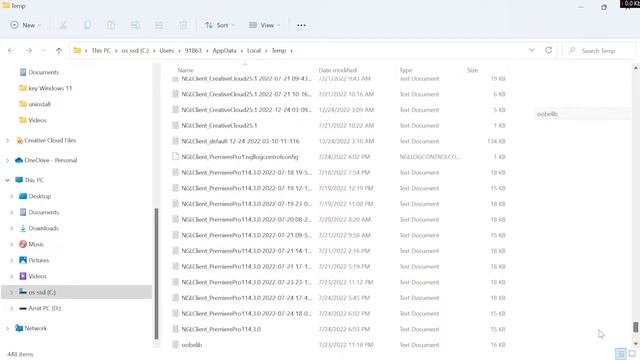Click the folder icon in address bar
This screenshot has width=640, height=360.
point(77,51)
